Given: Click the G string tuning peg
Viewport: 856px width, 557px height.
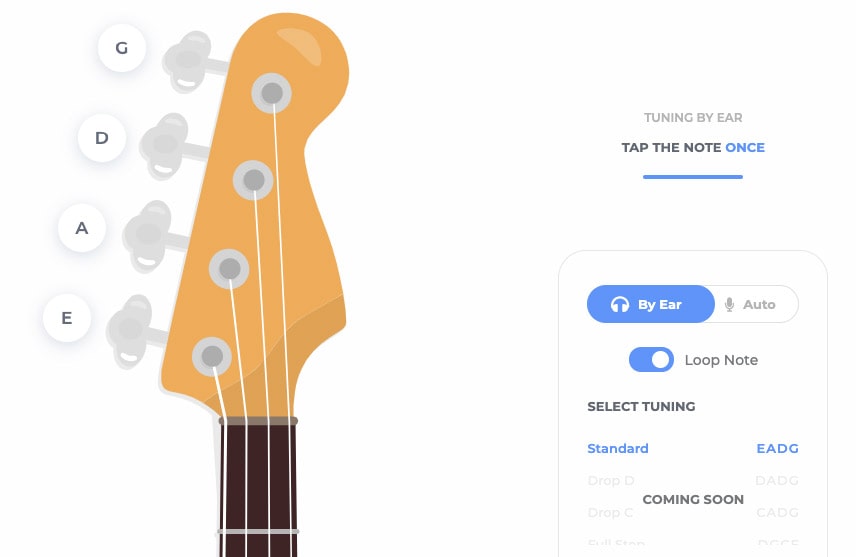Looking at the screenshot, I should 190,61.
